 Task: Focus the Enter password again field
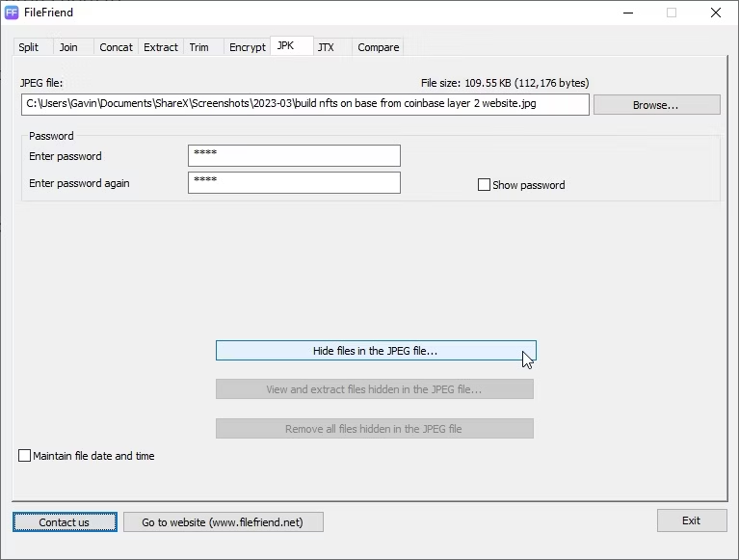click(294, 182)
